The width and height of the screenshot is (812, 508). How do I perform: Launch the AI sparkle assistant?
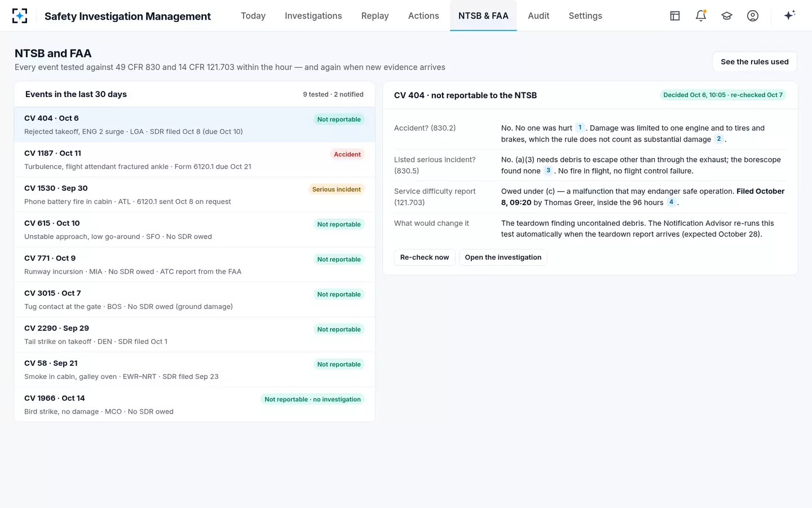789,15
